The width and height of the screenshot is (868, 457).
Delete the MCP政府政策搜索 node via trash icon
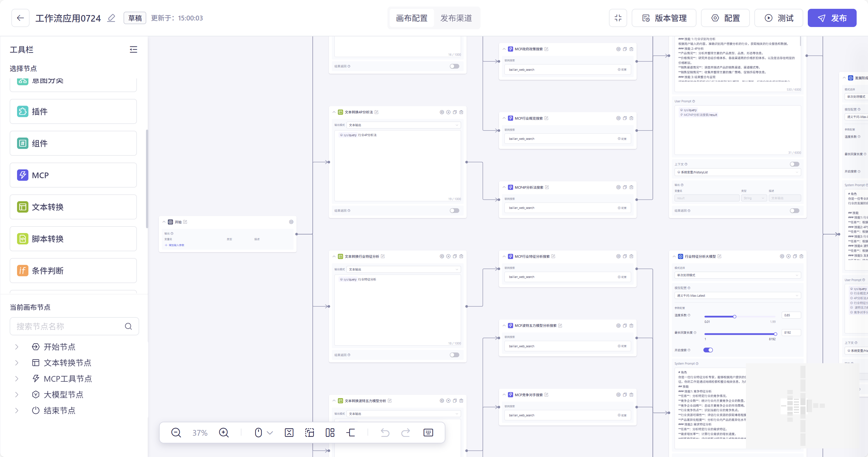click(631, 49)
